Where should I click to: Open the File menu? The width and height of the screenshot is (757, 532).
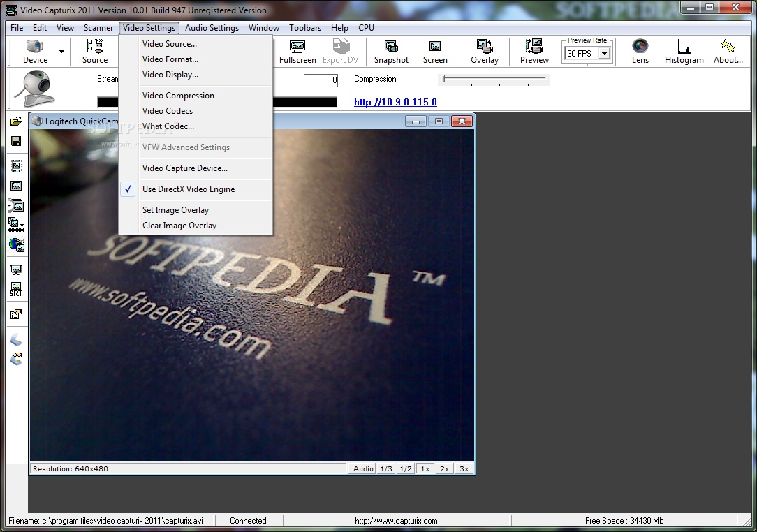coord(17,28)
